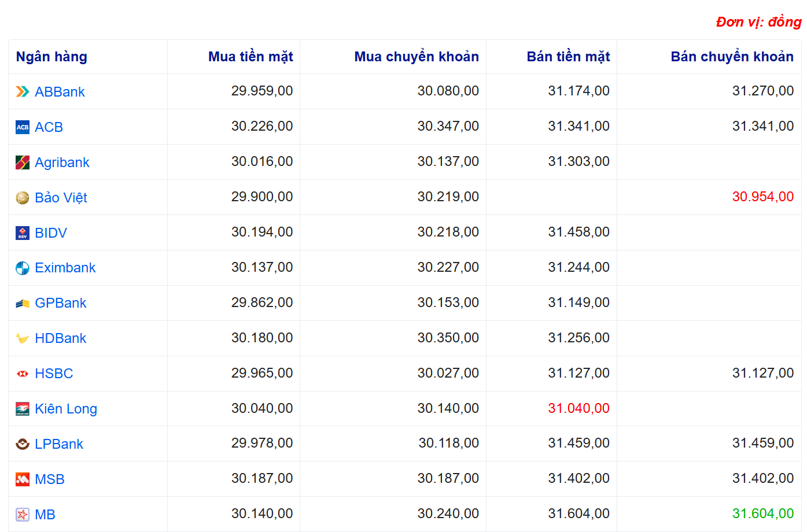Click the Bán tiền mặt column header

pos(568,57)
